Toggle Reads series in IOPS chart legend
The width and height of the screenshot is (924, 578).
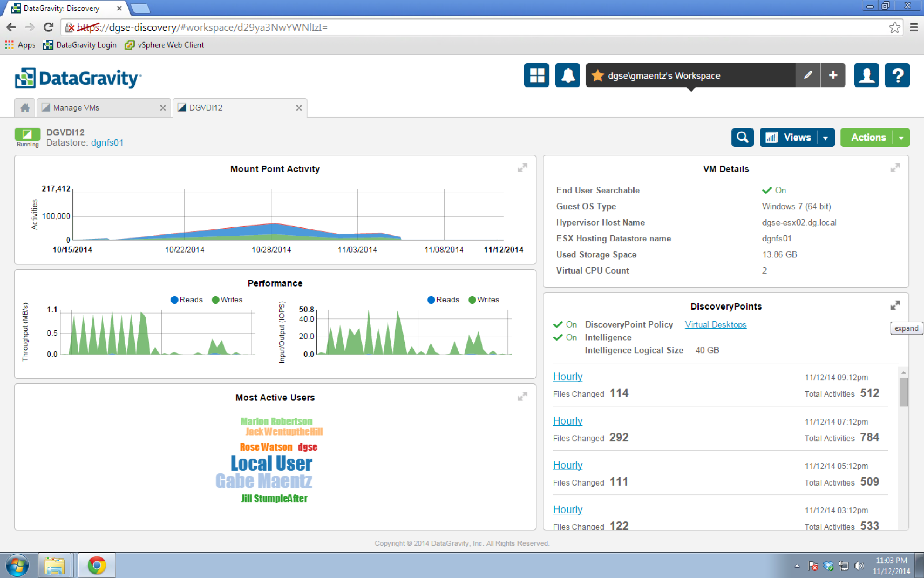[443, 300]
